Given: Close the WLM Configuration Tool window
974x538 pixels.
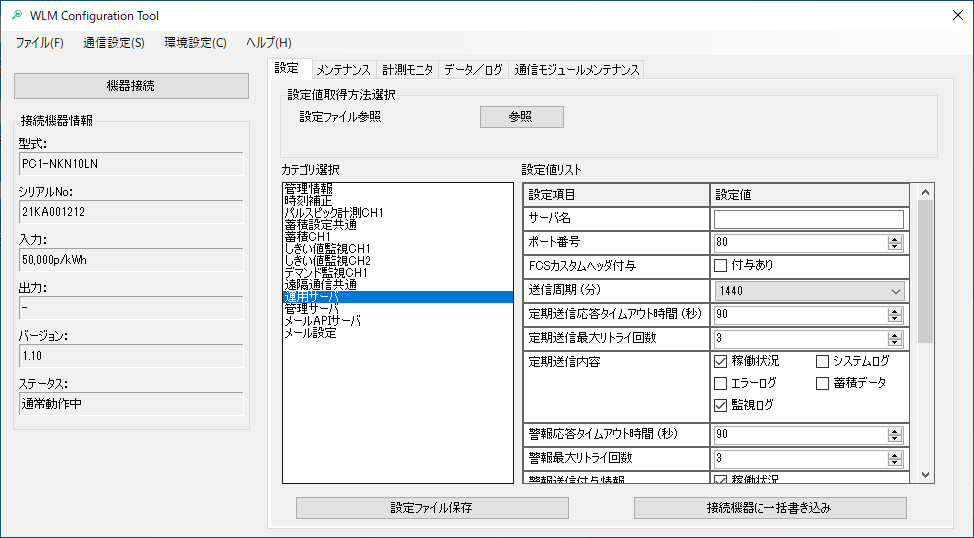Looking at the screenshot, I should tap(958, 16).
